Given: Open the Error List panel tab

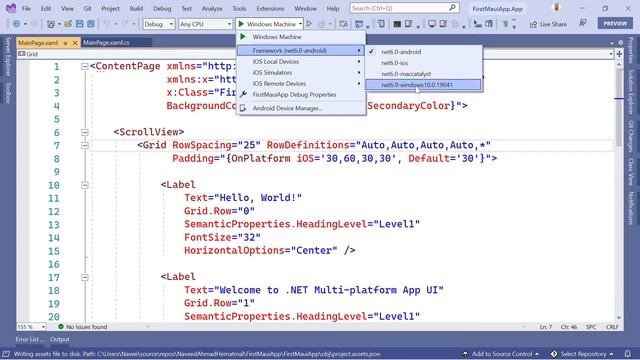Looking at the screenshot, I should pos(30,339).
